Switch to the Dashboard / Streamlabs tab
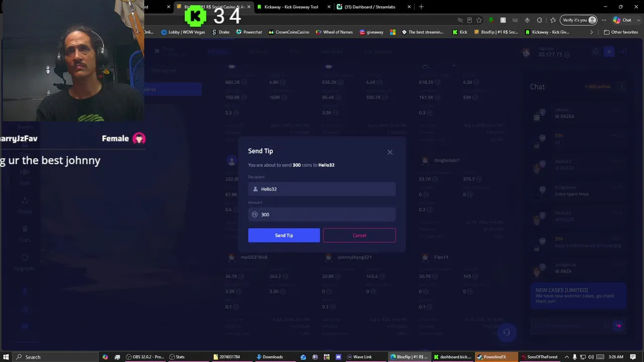This screenshot has height=362, width=644. click(x=370, y=7)
